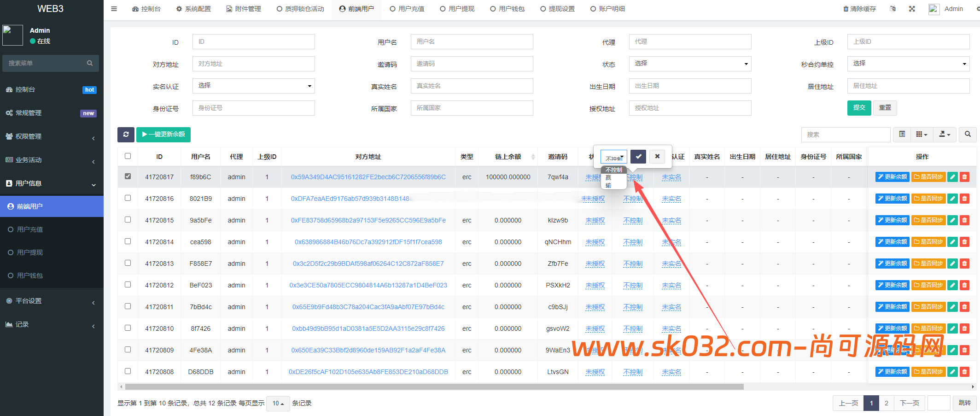Screen dimensions: 980x416
Task: Click the 一键更新余额 button
Action: 163,135
